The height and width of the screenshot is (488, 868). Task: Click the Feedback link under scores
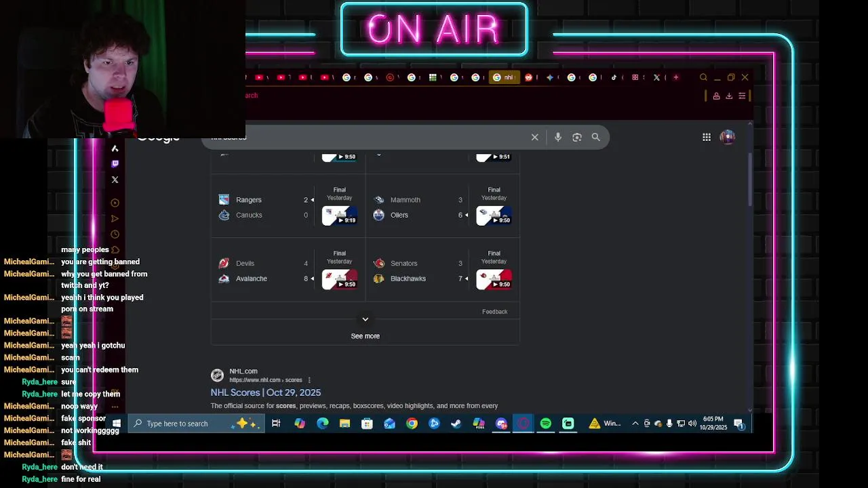[x=494, y=312]
